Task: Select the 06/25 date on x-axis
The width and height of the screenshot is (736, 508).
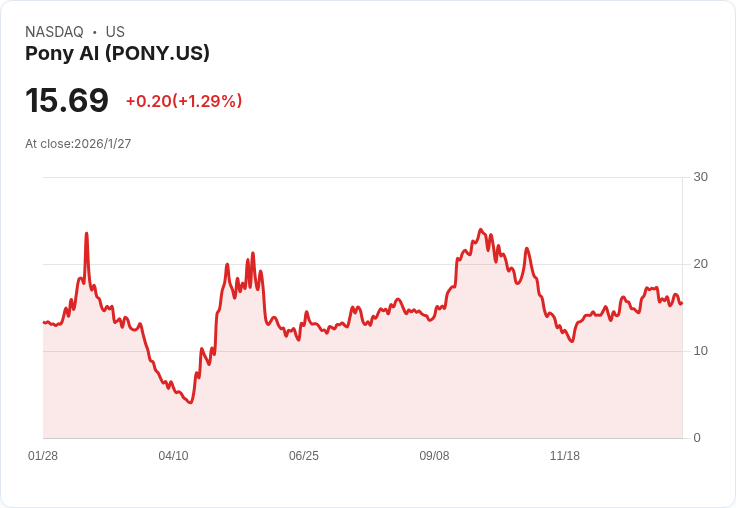Action: pyautogui.click(x=304, y=456)
